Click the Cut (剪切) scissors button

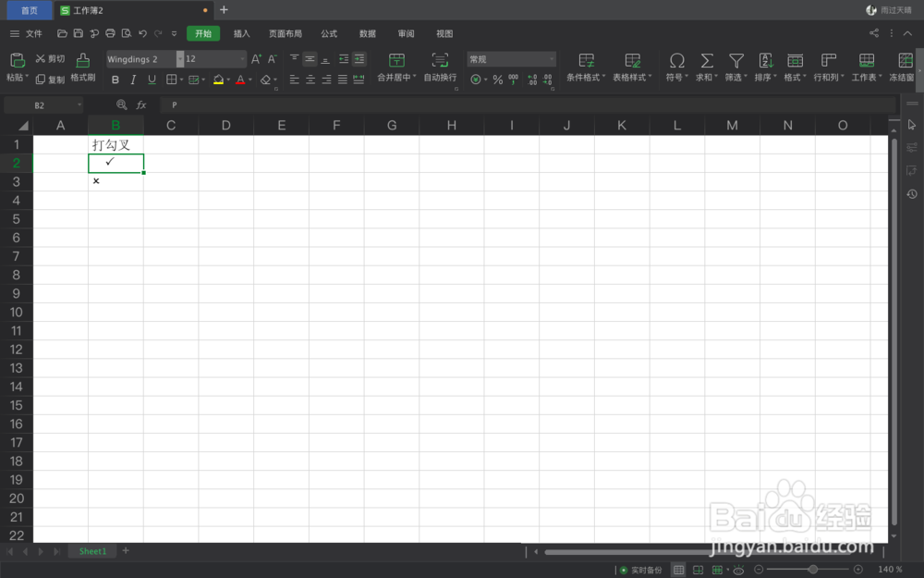50,58
